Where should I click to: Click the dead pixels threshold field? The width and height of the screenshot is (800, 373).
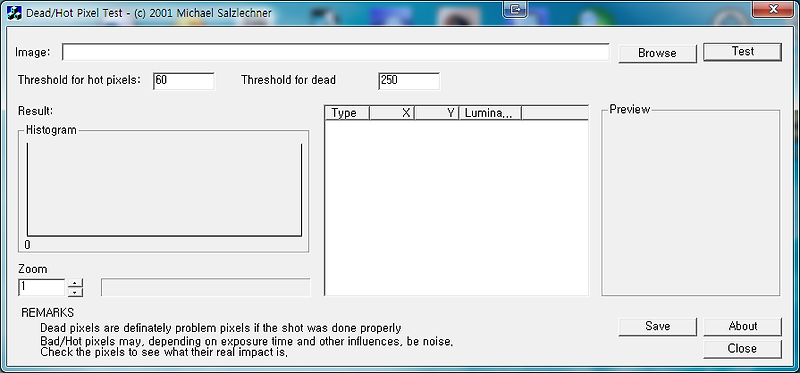pos(409,81)
